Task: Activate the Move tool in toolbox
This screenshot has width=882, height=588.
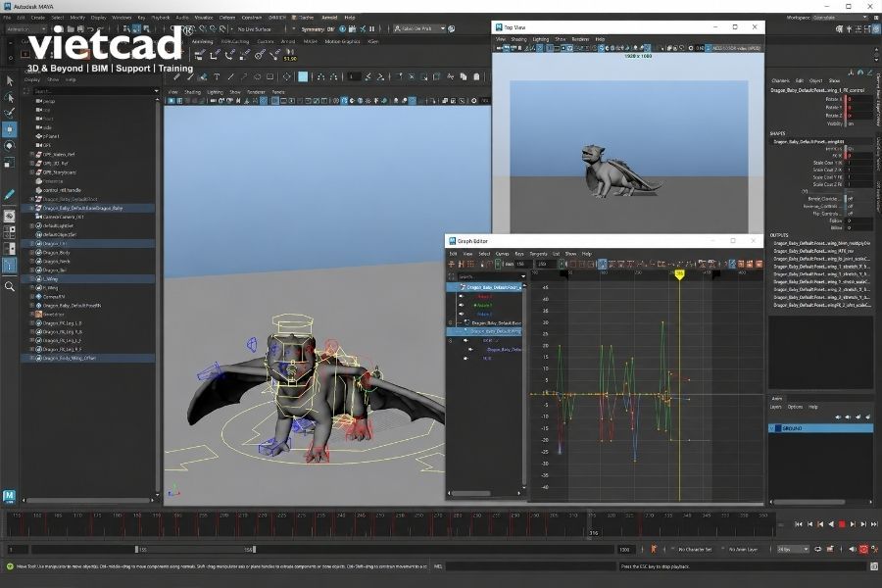Action: [x=10, y=129]
